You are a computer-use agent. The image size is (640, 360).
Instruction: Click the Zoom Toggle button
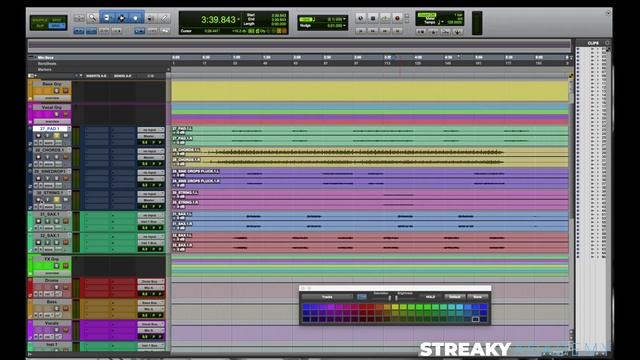79,18
